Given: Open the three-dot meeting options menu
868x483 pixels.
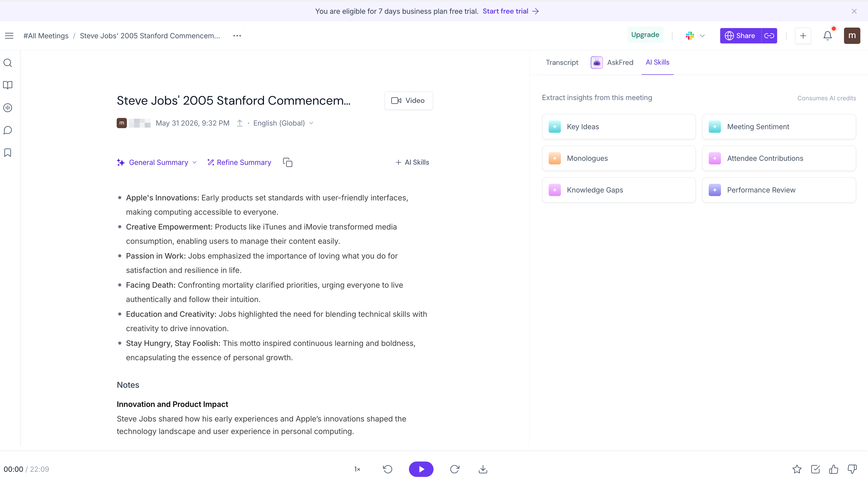Looking at the screenshot, I should [237, 36].
